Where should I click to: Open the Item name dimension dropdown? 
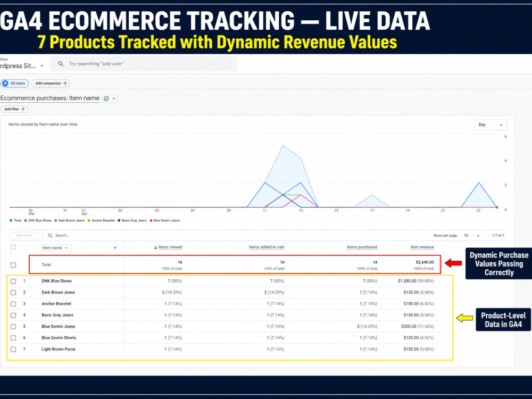56,248
